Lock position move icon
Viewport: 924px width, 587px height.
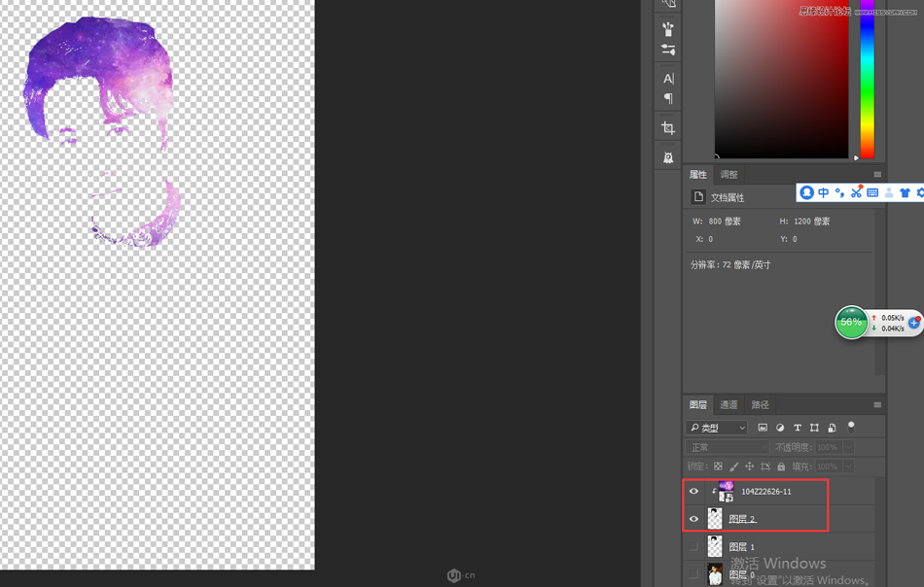(x=750, y=466)
